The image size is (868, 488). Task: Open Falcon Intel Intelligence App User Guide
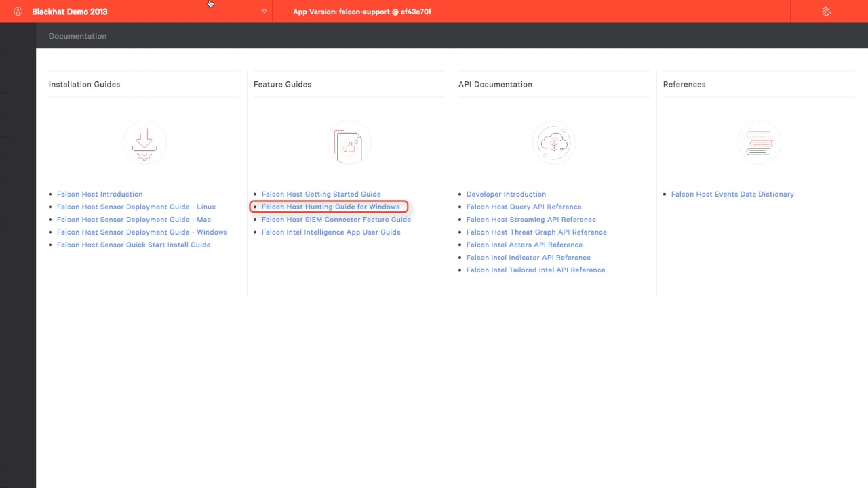[331, 232]
